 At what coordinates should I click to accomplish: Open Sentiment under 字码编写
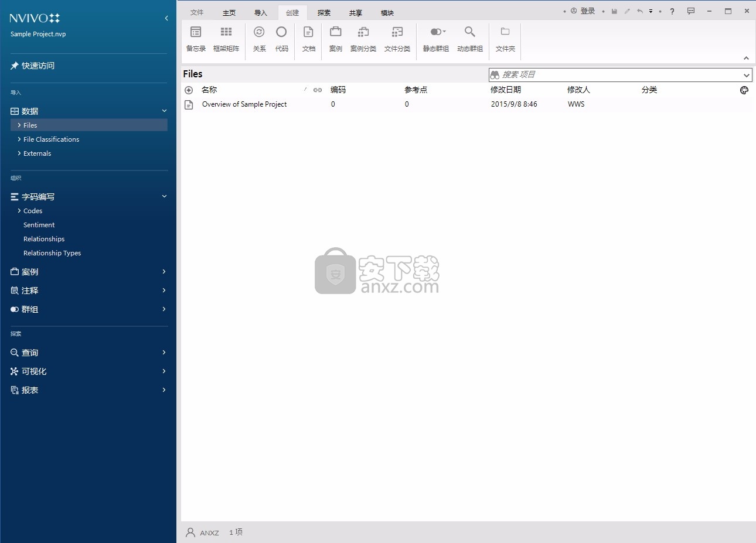(39, 225)
